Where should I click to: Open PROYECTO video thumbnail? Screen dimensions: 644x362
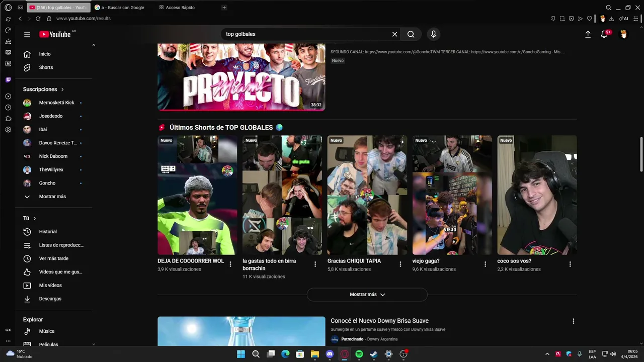click(x=242, y=77)
